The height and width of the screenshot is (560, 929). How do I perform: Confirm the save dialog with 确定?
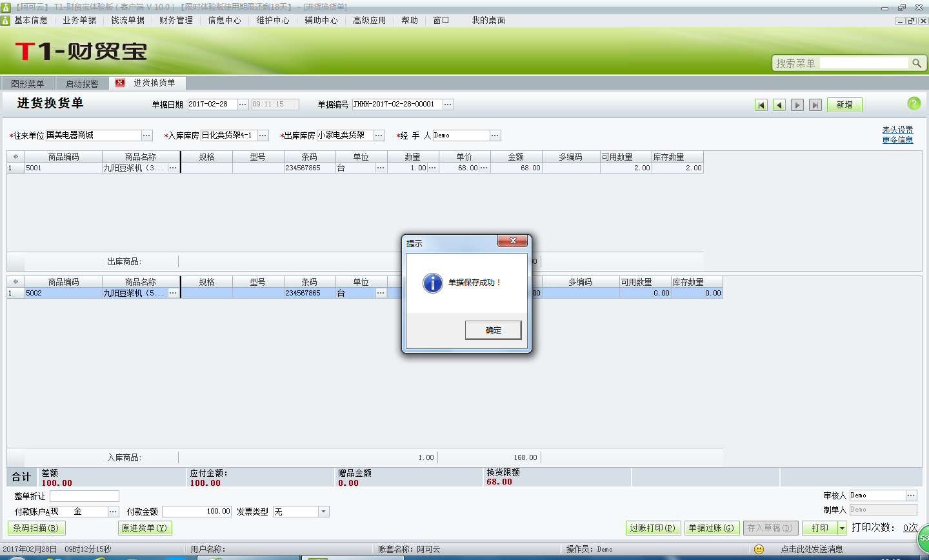click(493, 330)
